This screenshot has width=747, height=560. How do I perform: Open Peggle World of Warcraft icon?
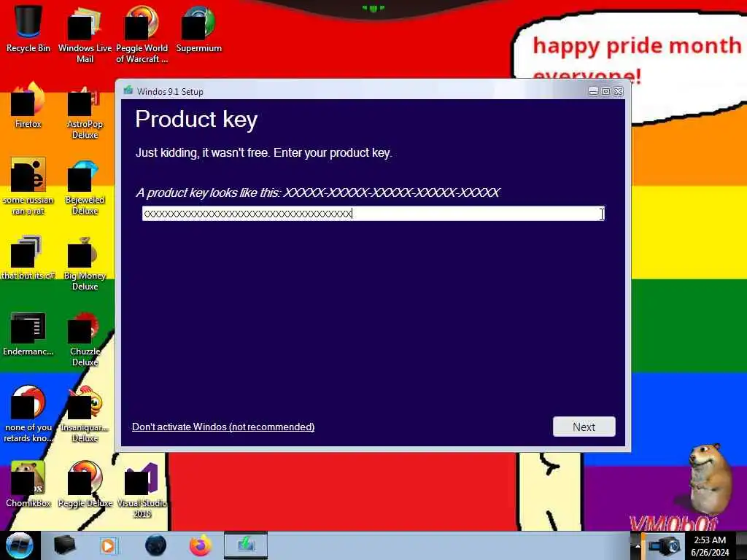click(x=142, y=34)
